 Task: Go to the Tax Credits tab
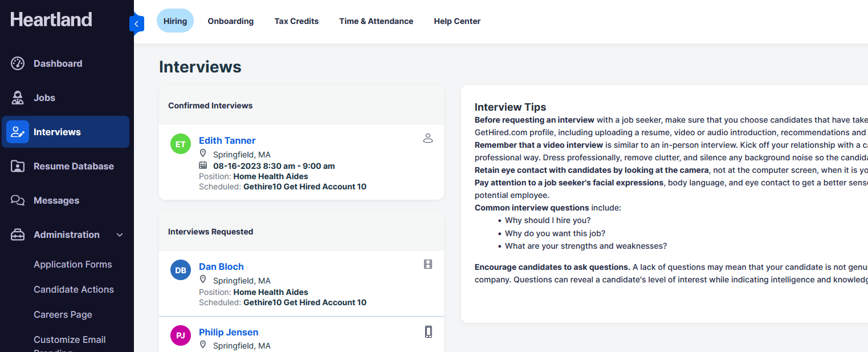(x=296, y=21)
